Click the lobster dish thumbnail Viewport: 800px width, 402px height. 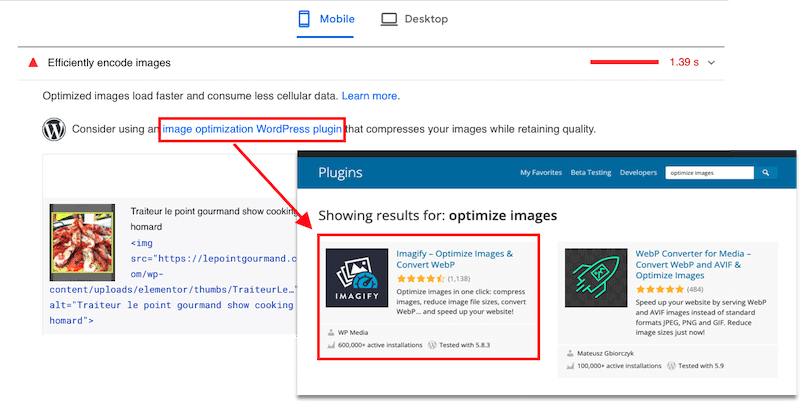coord(83,242)
